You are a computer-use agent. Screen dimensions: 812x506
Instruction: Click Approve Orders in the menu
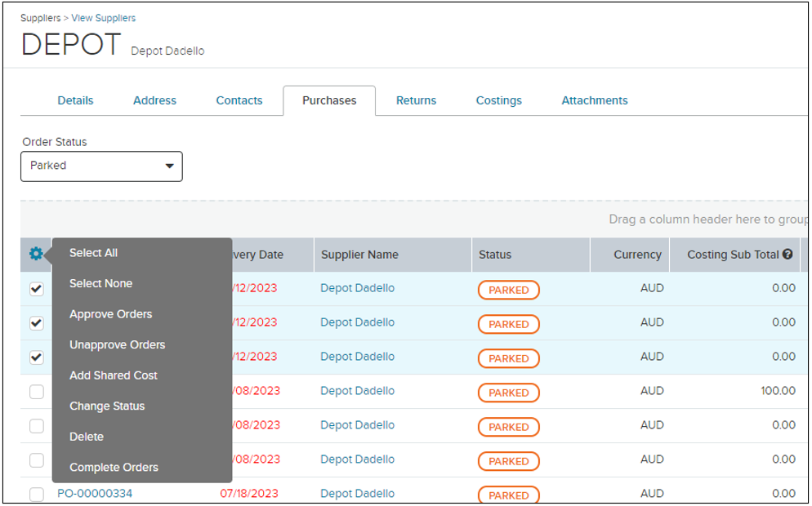111,314
